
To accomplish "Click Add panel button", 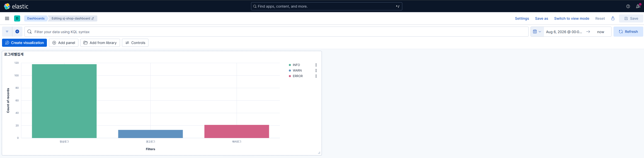I will click(64, 43).
